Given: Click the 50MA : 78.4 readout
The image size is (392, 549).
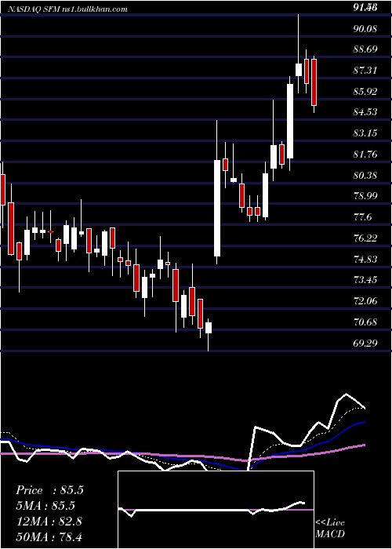Looking at the screenshot, I should (x=49, y=536).
